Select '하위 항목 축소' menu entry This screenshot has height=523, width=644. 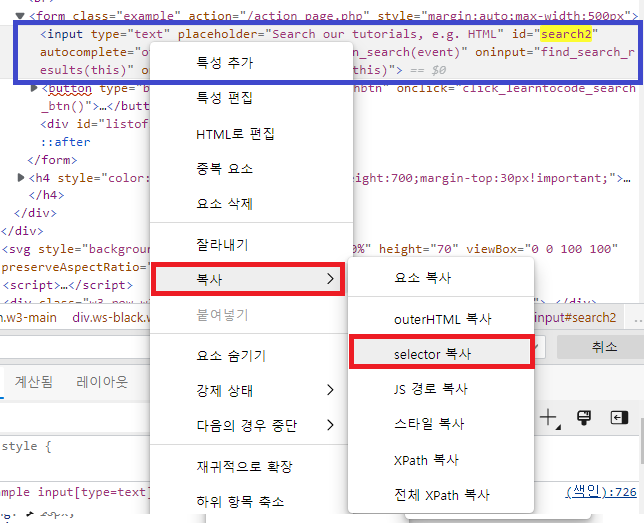tap(251, 501)
